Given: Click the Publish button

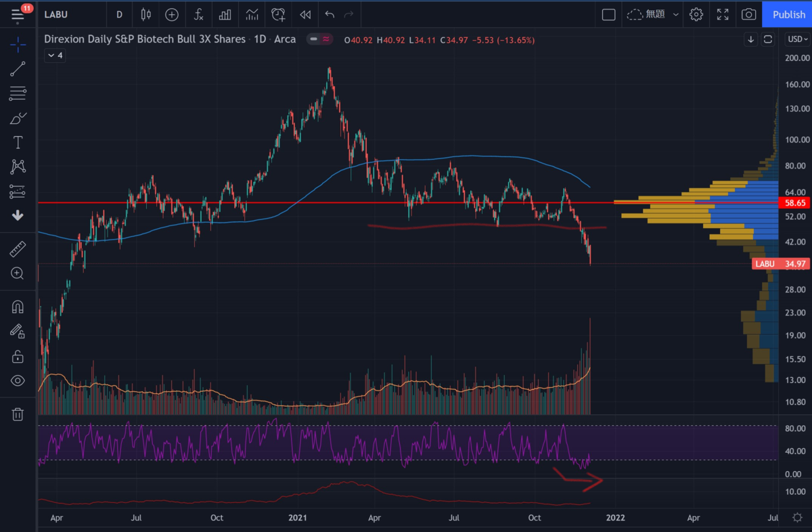Looking at the screenshot, I should click(x=789, y=14).
